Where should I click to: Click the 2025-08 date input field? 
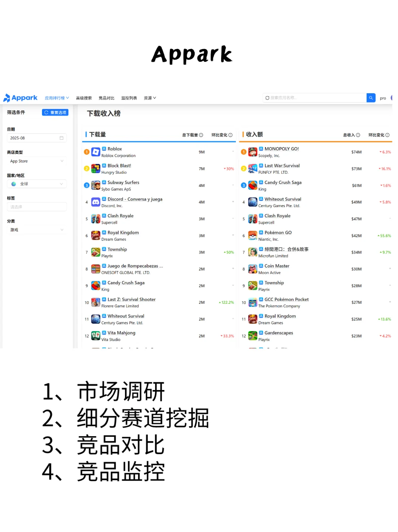point(37,138)
